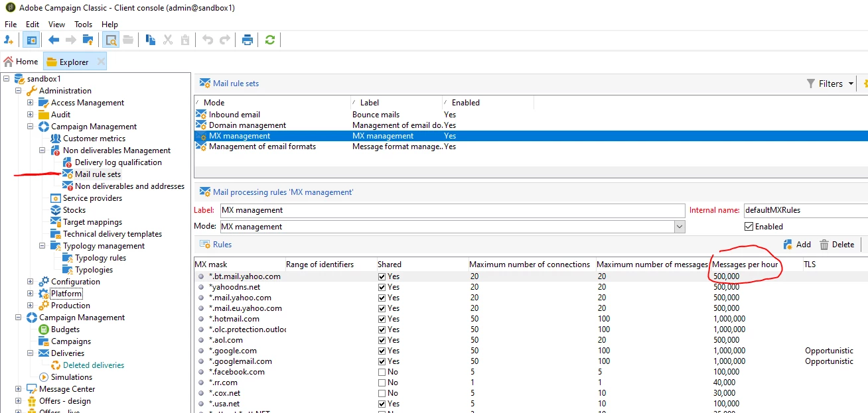Collapse the Non deliverables Management node

42,150
